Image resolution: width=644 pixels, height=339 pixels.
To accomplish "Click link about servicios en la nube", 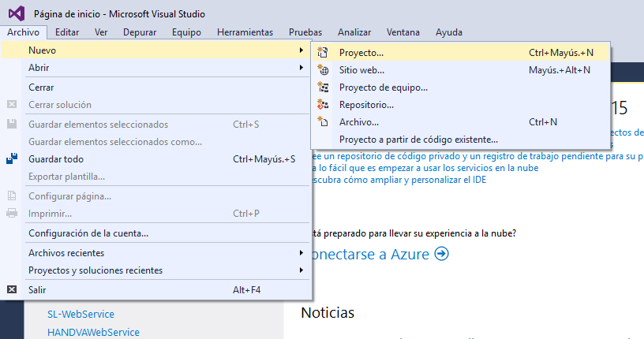I will 425,168.
